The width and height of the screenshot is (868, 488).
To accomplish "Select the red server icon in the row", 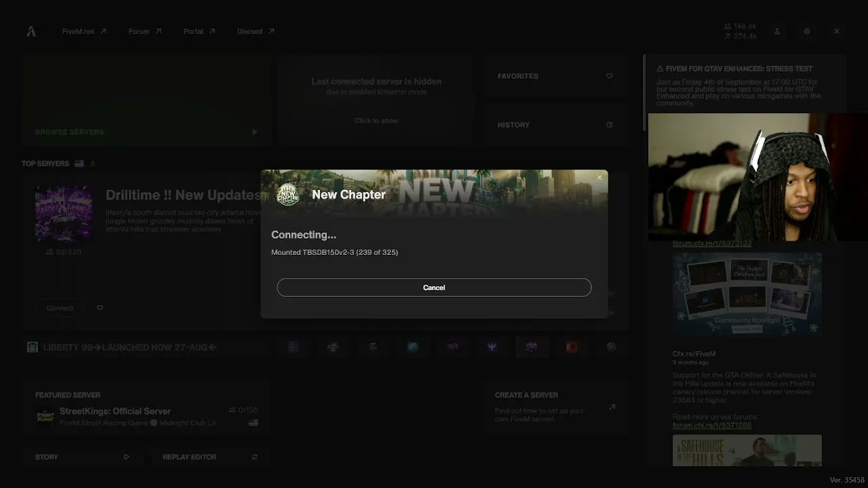I will tap(572, 347).
